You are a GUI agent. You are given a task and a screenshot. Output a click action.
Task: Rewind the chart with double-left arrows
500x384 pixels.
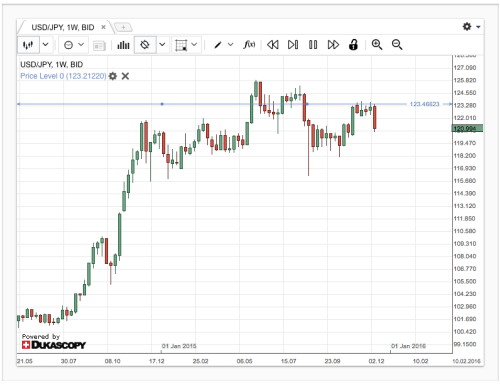coord(273,45)
